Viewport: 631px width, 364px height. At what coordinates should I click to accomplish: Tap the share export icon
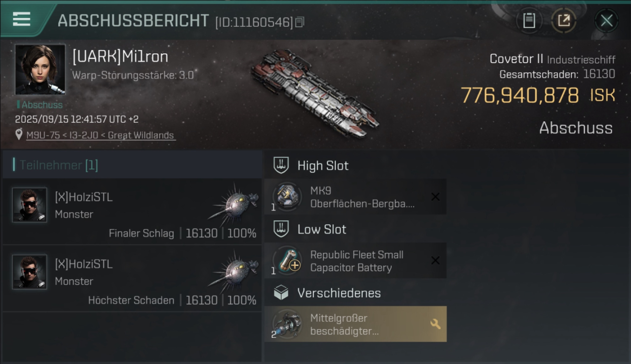(x=564, y=21)
